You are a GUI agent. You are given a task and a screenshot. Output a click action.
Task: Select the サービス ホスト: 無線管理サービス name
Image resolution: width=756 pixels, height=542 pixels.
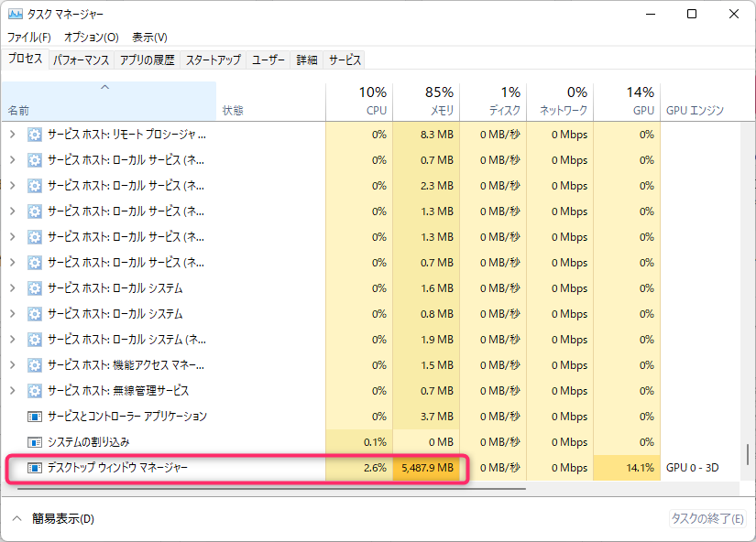tap(118, 391)
